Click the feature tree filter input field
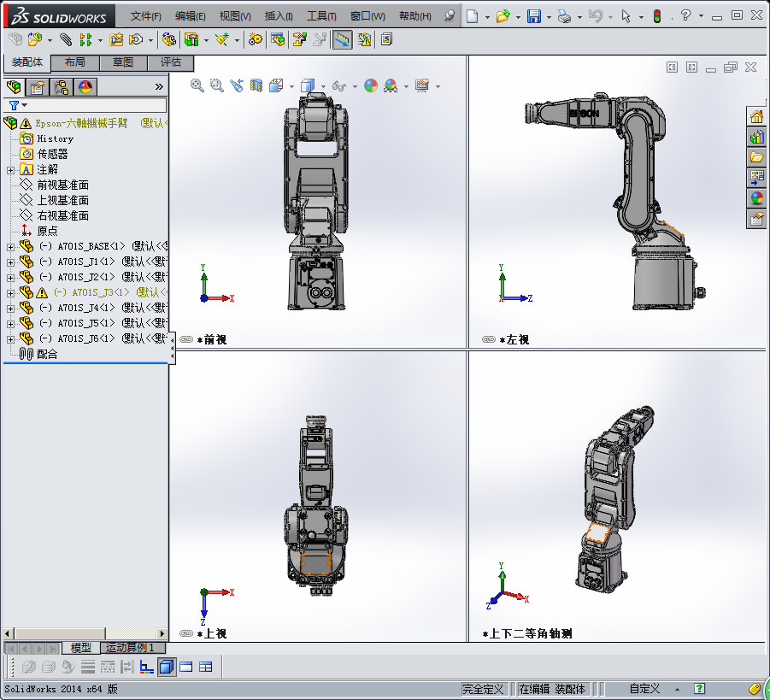The image size is (770, 700). [x=97, y=105]
